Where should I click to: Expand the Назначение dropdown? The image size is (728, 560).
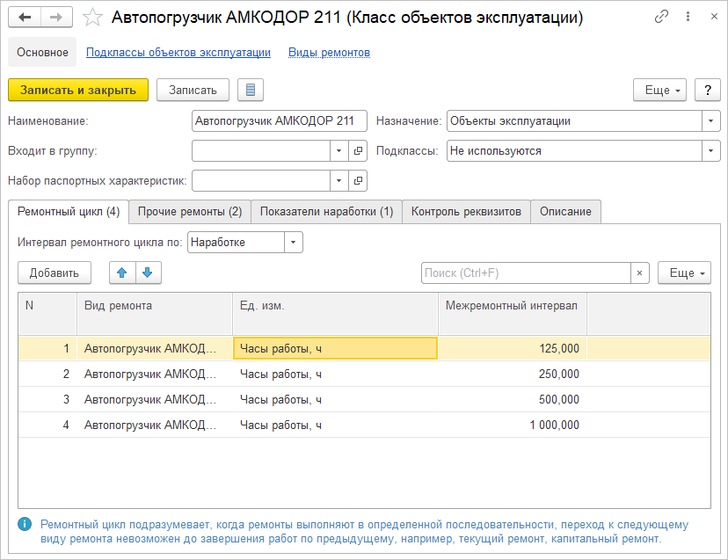(x=710, y=121)
